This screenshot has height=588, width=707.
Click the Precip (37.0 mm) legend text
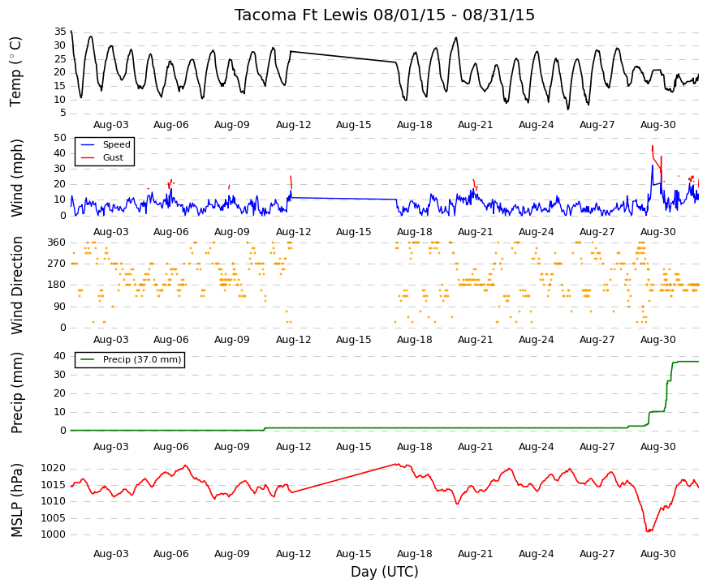point(142,359)
